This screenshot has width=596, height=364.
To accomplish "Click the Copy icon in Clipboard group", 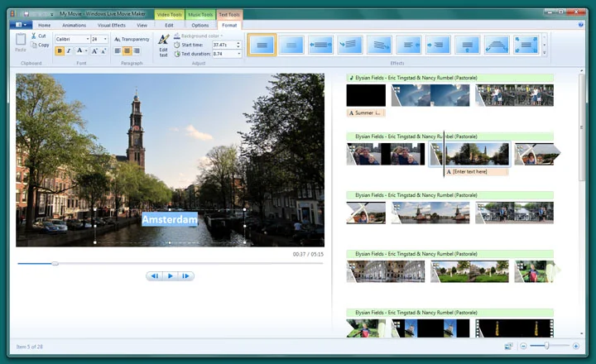I will [x=34, y=45].
